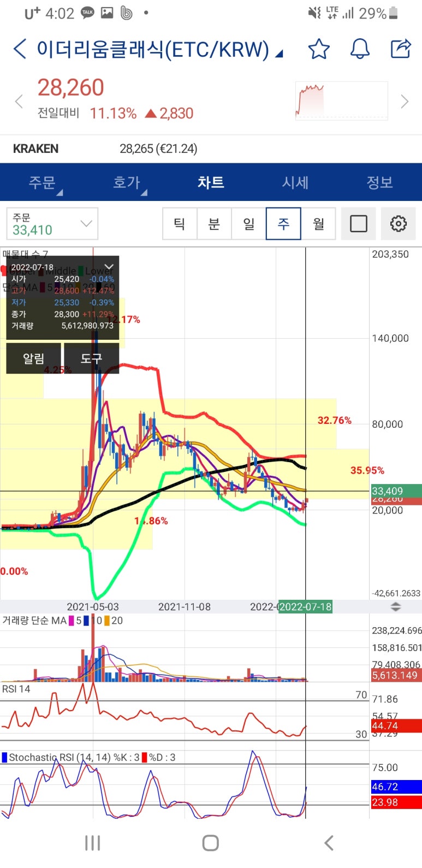The width and height of the screenshot is (422, 868).
Task: Tap the 알림 button
Action: coord(33,358)
